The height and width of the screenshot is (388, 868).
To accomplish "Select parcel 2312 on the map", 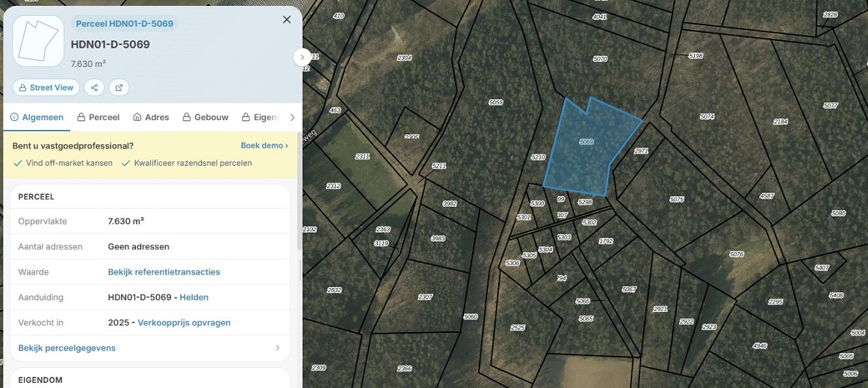I will [x=333, y=186].
